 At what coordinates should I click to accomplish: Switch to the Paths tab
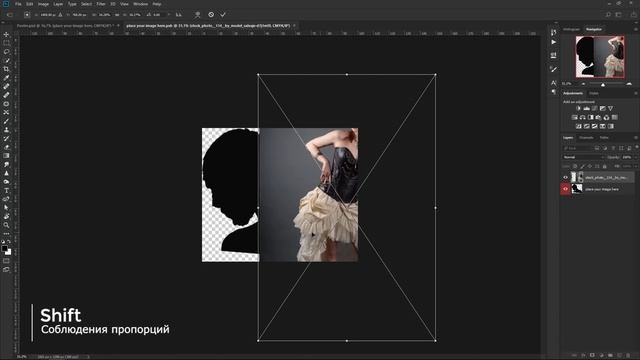pyautogui.click(x=604, y=138)
